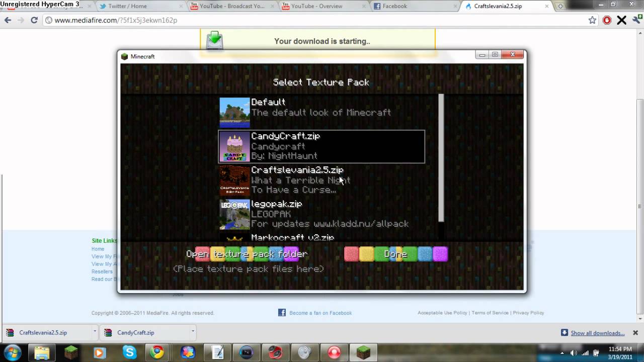This screenshot has height=362, width=644.
Task: Restore the Minecraft window size
Action: 495,54
